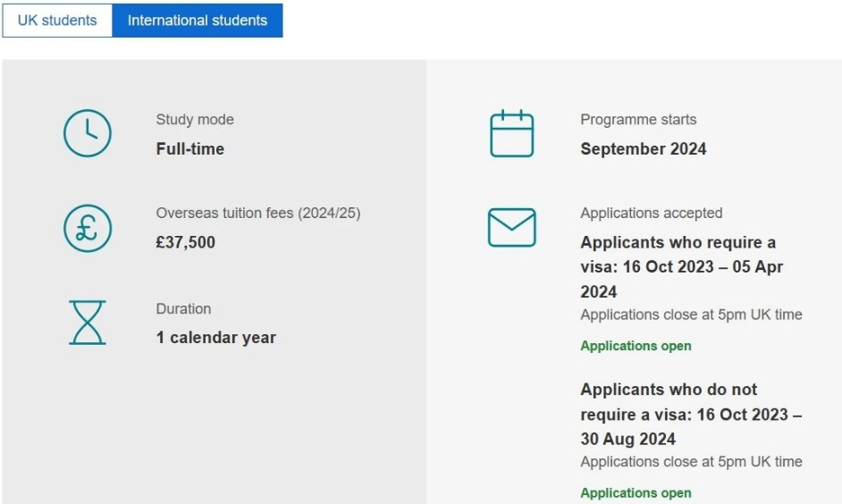Viewport: 842px width, 504px height.
Task: Click the Applications accepted label
Action: pyautogui.click(x=652, y=213)
